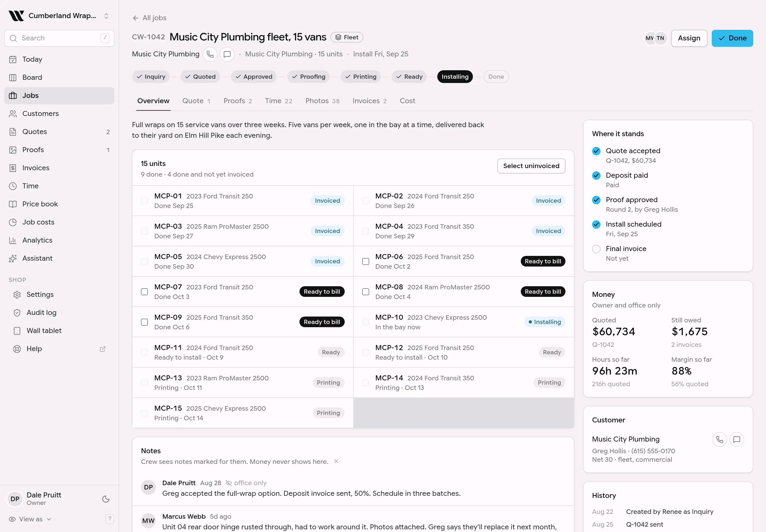
Task: Open the Job costs page
Action: point(59,222)
